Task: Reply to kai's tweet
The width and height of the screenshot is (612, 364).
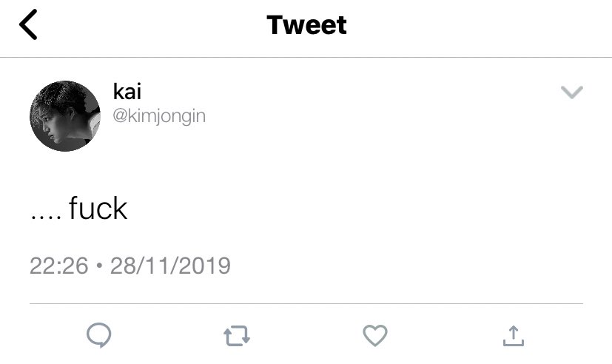Action: click(98, 335)
